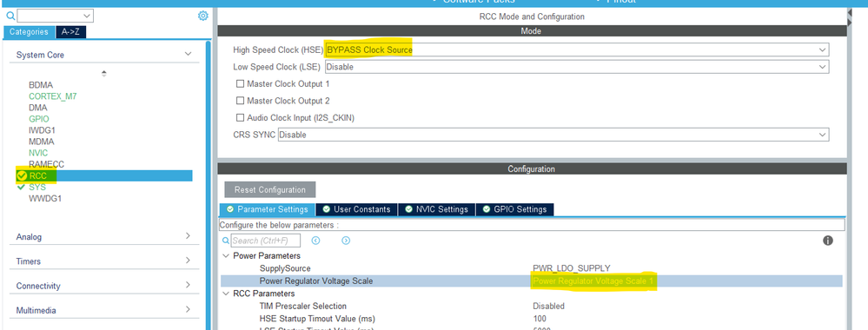Click the parameter search magnifier icon
This screenshot has height=330, width=868.
click(226, 241)
